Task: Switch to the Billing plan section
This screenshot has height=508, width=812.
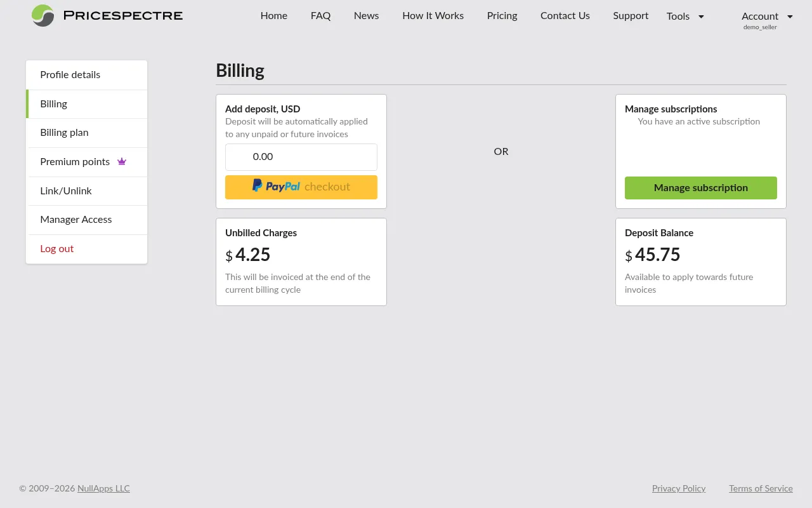Action: 64,133
